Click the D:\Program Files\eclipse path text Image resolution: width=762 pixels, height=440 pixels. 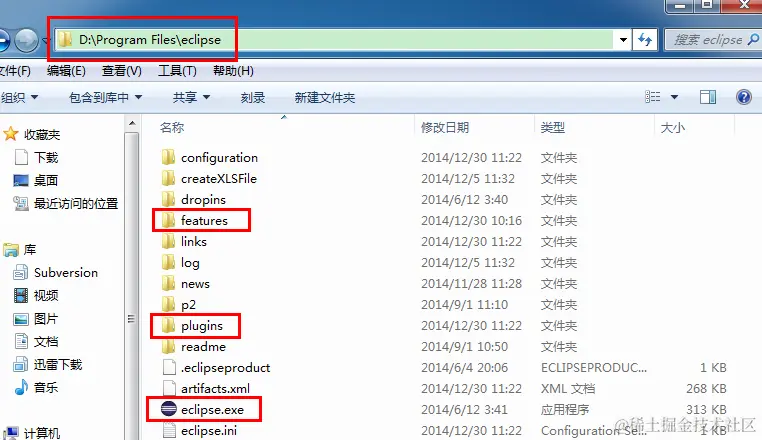(x=150, y=39)
